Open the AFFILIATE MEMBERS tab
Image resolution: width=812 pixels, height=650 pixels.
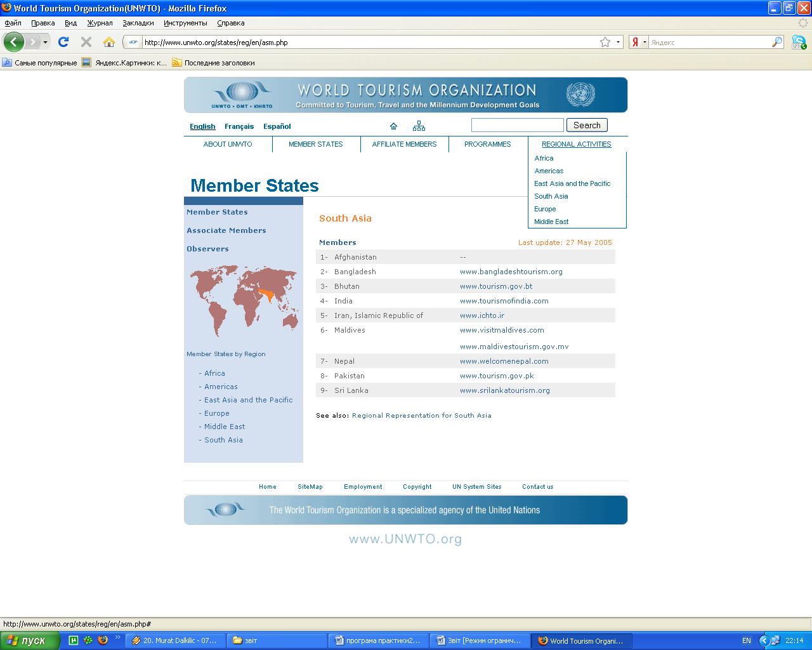coord(404,144)
